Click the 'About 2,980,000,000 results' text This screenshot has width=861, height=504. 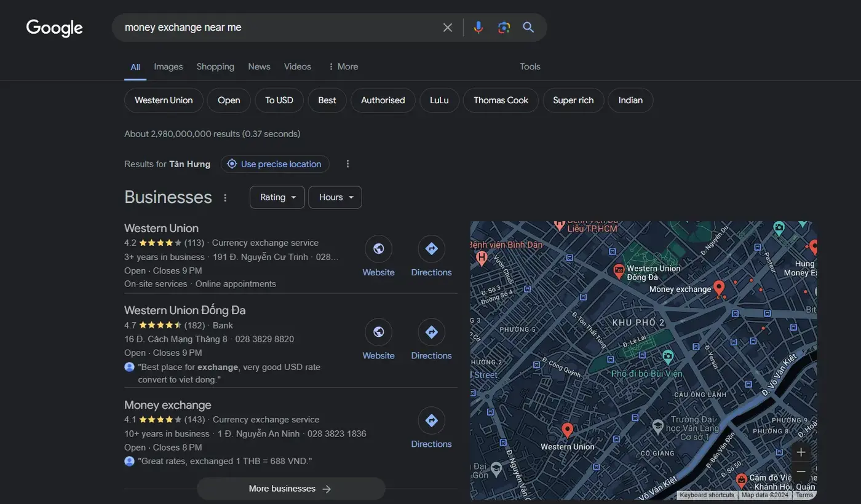click(212, 134)
